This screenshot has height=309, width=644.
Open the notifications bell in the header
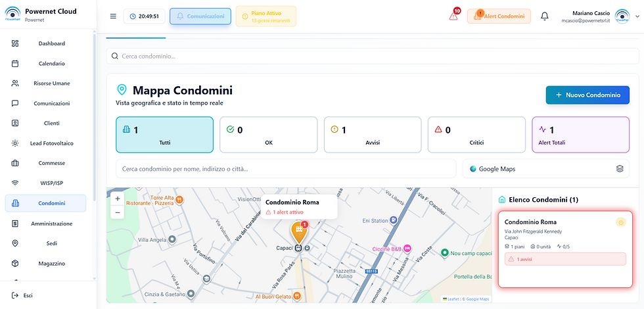click(545, 16)
